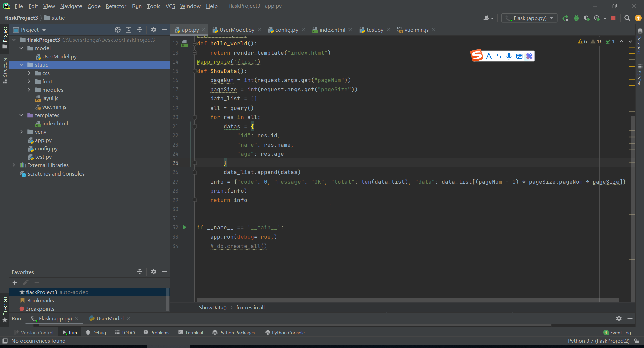Open the Flask (app.py) run configuration dropdown
This screenshot has width=644, height=348.
point(529,18)
